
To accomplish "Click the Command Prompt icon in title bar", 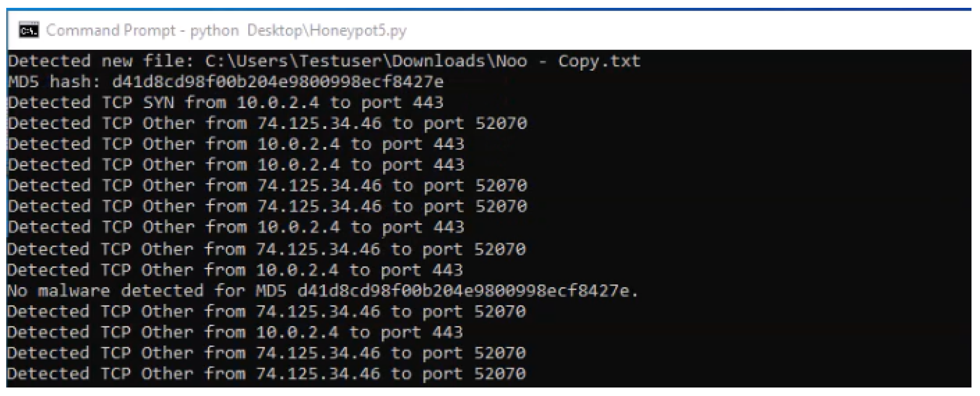I will pyautogui.click(x=29, y=30).
